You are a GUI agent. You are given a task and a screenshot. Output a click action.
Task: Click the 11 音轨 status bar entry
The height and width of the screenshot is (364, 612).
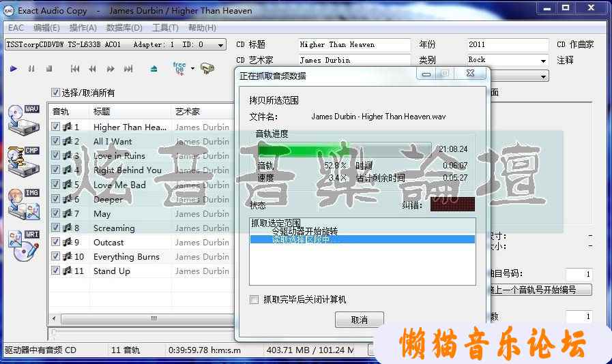point(126,350)
